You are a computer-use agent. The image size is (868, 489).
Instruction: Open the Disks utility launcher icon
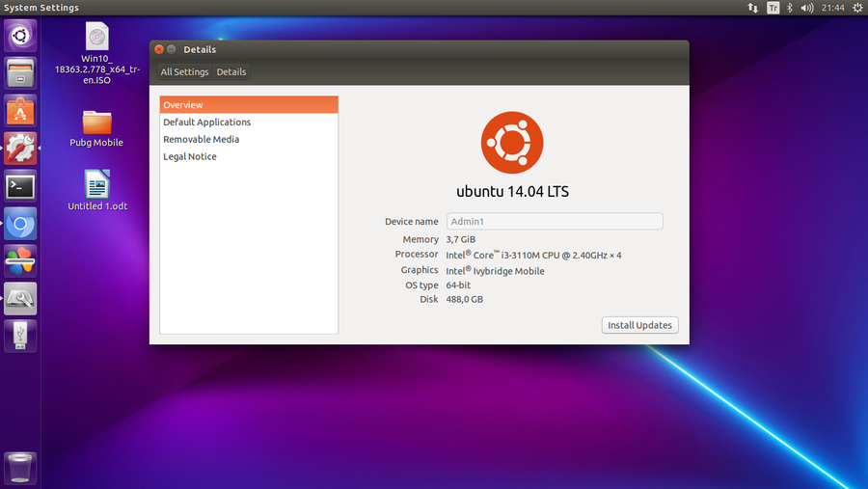pos(20,298)
